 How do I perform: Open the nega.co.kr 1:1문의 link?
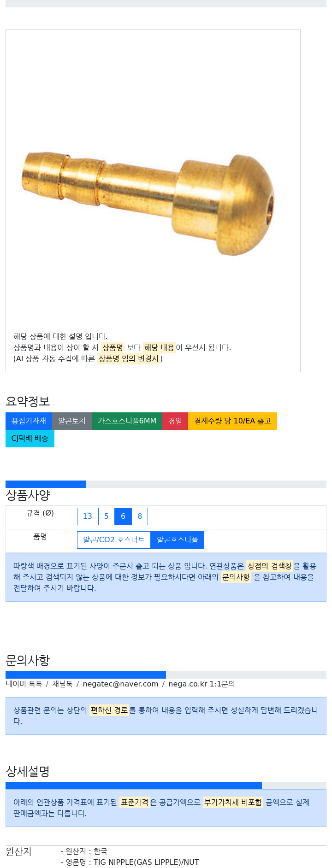(x=202, y=684)
